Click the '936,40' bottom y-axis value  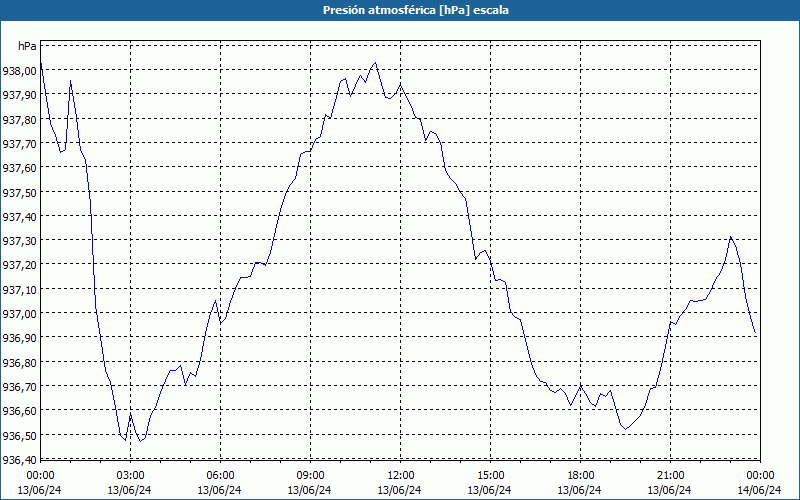(19, 459)
